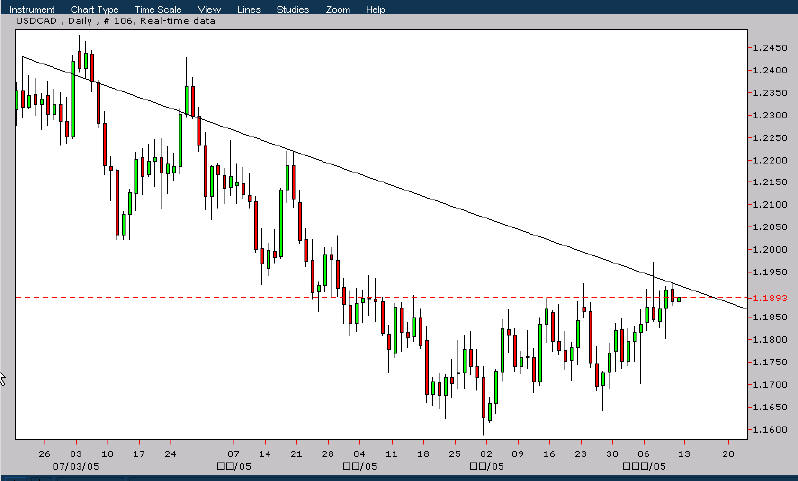The height and width of the screenshot is (481, 798).
Task: Click the 1.2200 price axis label
Action: click(770, 160)
